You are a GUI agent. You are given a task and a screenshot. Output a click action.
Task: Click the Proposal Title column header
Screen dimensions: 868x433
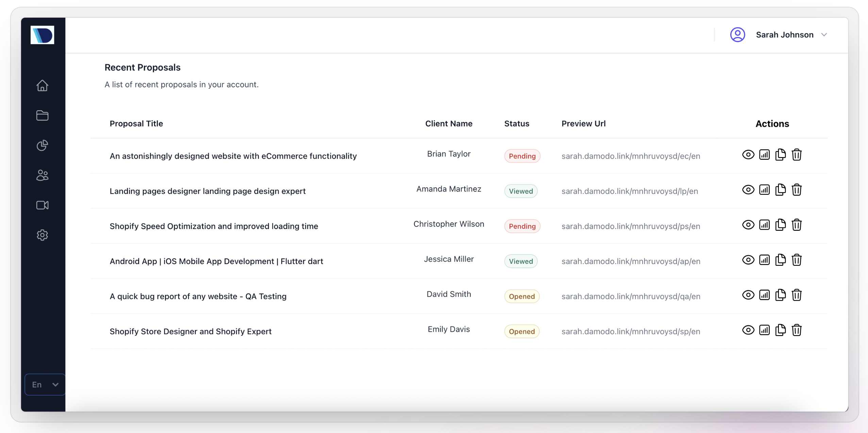pos(136,123)
